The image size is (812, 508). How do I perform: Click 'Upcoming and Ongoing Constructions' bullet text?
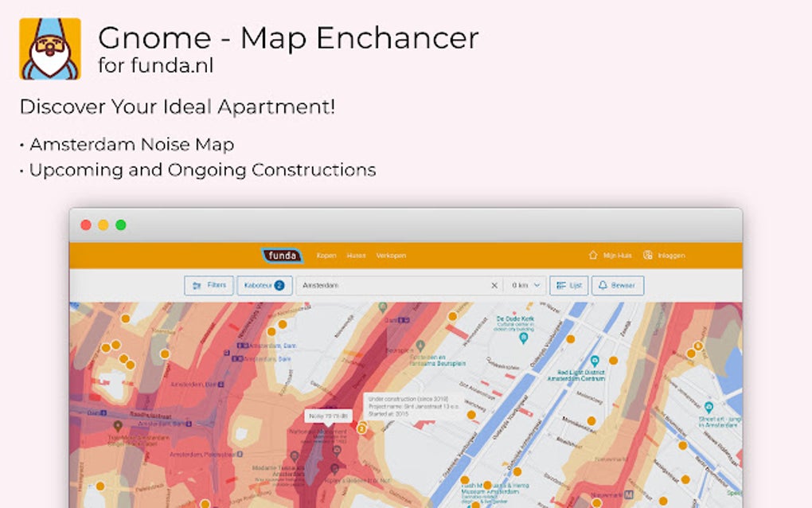click(202, 170)
